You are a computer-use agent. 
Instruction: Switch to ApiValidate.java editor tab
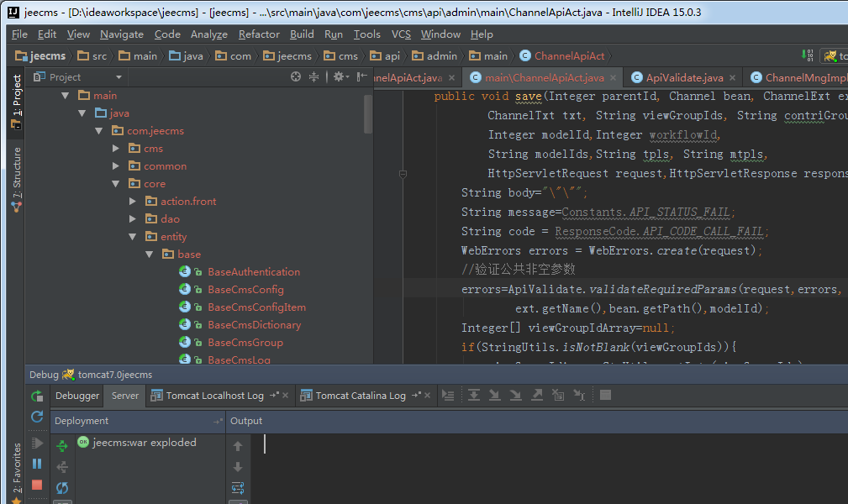point(683,78)
